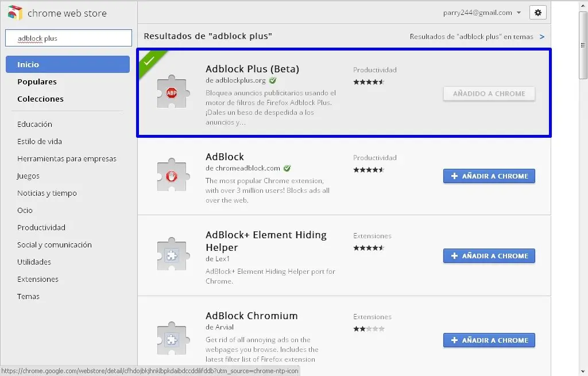Select the Inicio tab in sidebar
Viewport: 588px width, 376px height.
(68, 64)
